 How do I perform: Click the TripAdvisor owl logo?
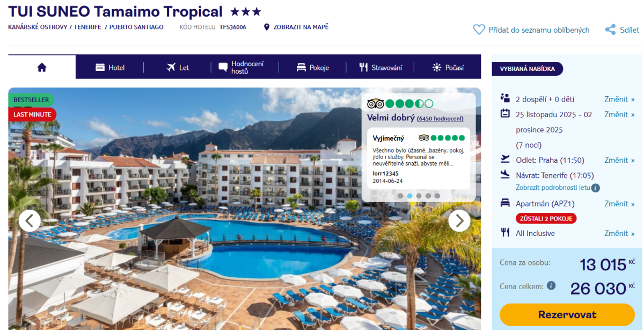click(x=375, y=104)
